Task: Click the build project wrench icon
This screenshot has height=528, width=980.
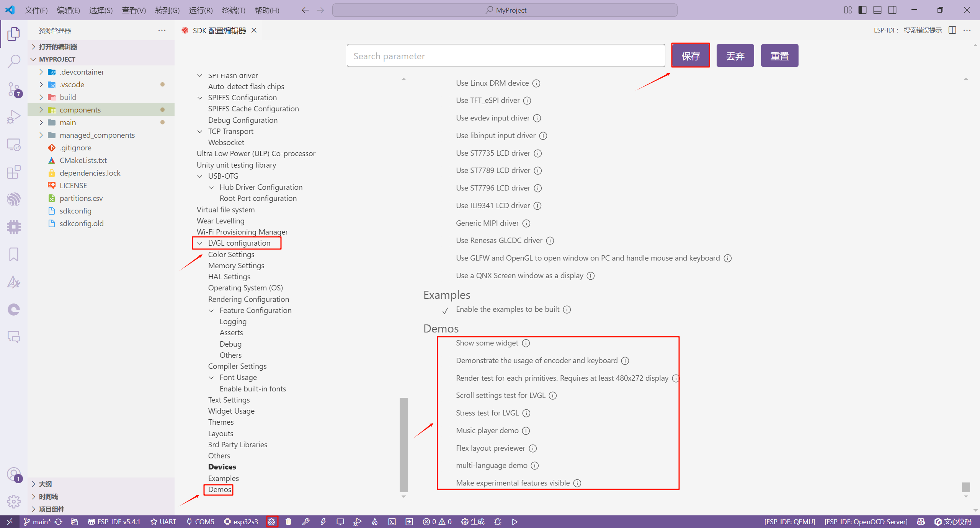Action: [306, 521]
